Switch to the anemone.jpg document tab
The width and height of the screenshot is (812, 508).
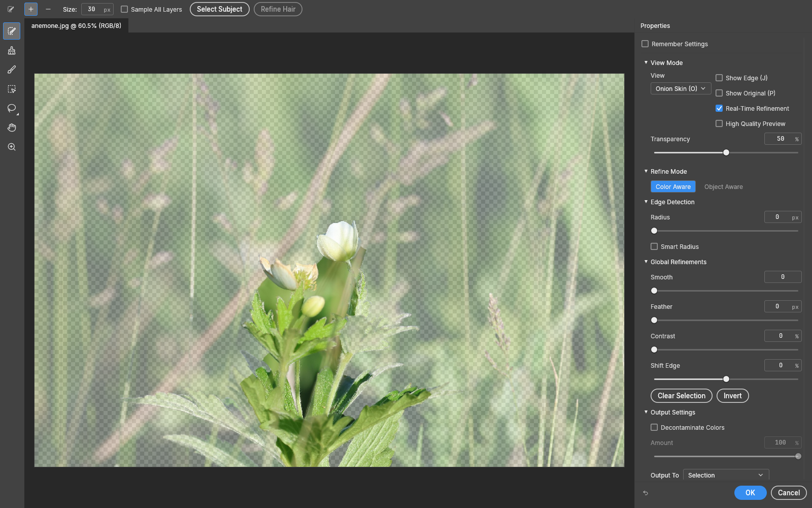[x=76, y=25]
